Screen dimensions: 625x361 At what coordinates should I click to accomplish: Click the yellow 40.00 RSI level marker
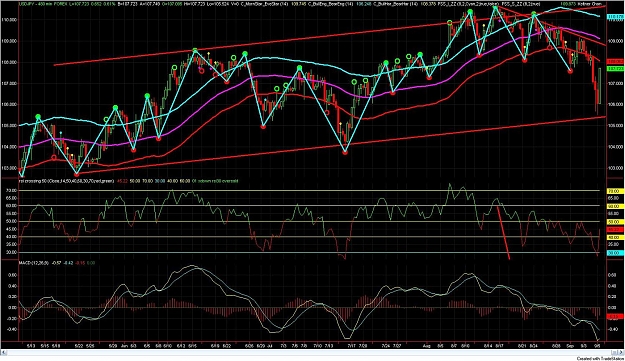coord(615,237)
